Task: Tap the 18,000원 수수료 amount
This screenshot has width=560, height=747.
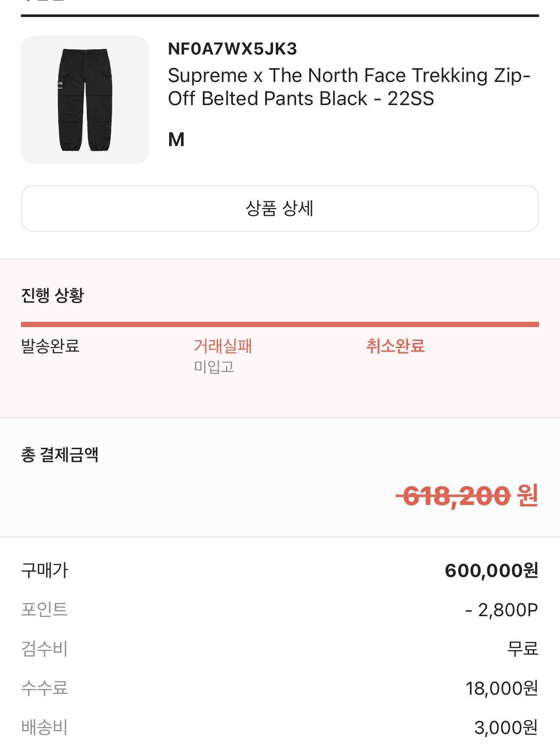Action: pyautogui.click(x=502, y=688)
